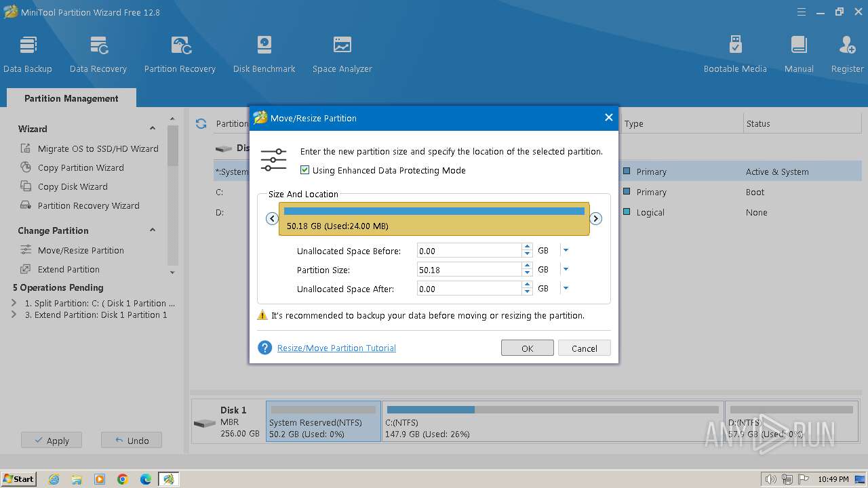This screenshot has width=868, height=488.
Task: Start the Disk Benchmark tool
Action: (264, 54)
